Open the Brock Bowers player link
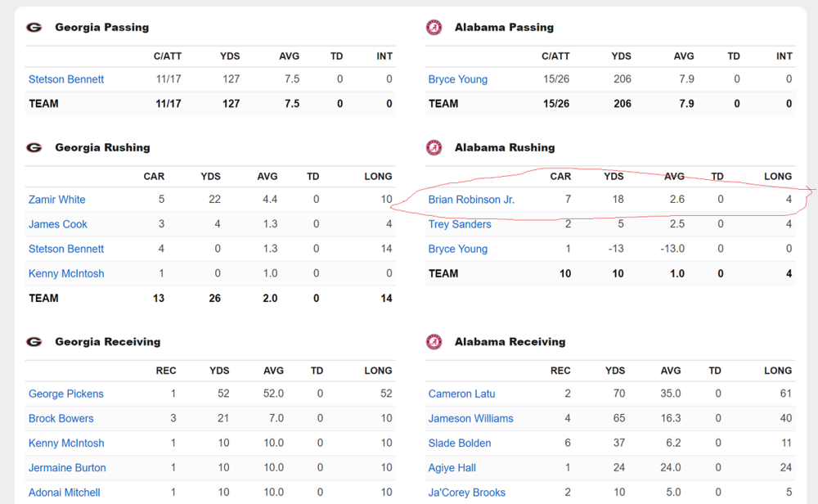The height and width of the screenshot is (504, 818). (61, 418)
